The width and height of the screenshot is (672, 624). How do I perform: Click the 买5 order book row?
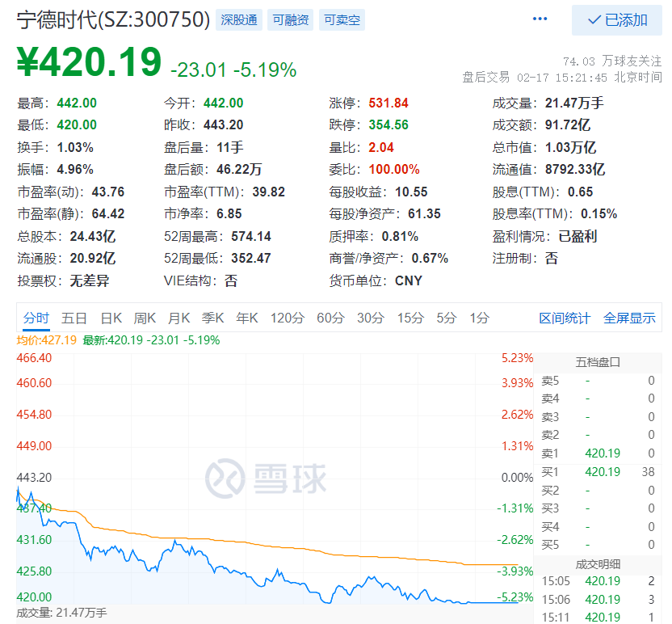click(598, 545)
